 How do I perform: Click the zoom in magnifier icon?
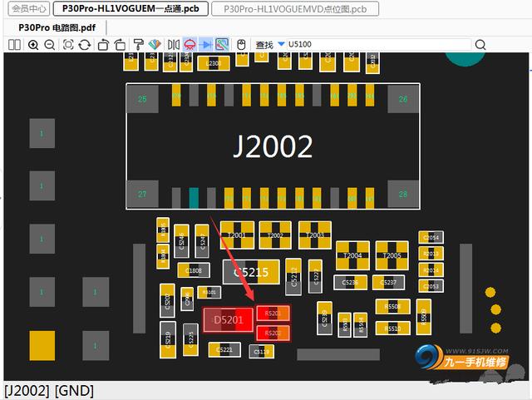[x=33, y=44]
